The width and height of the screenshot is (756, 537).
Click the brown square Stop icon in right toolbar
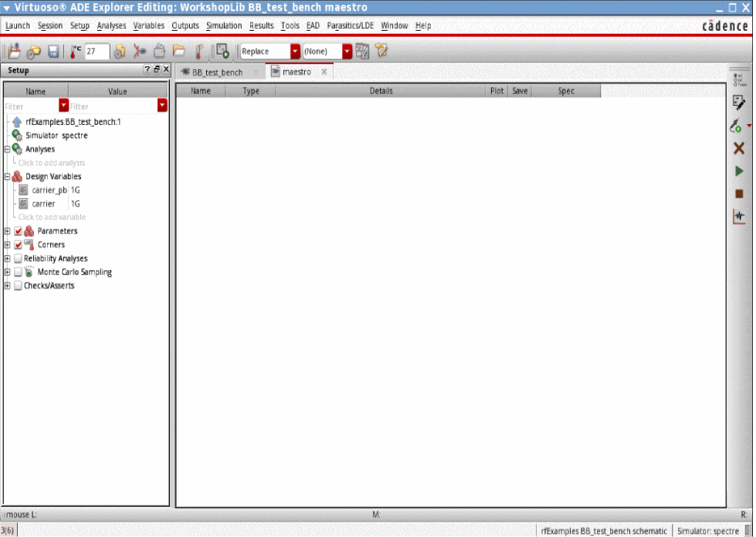(739, 194)
